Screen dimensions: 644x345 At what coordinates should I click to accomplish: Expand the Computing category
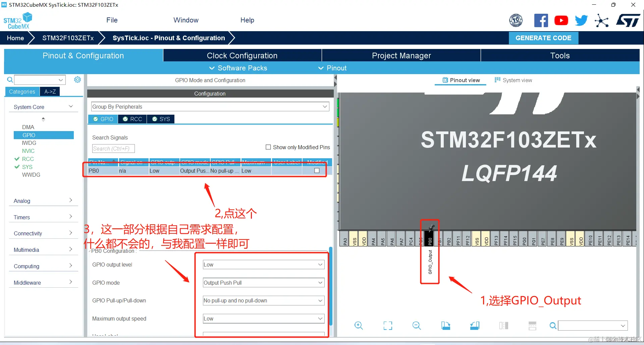click(43, 266)
